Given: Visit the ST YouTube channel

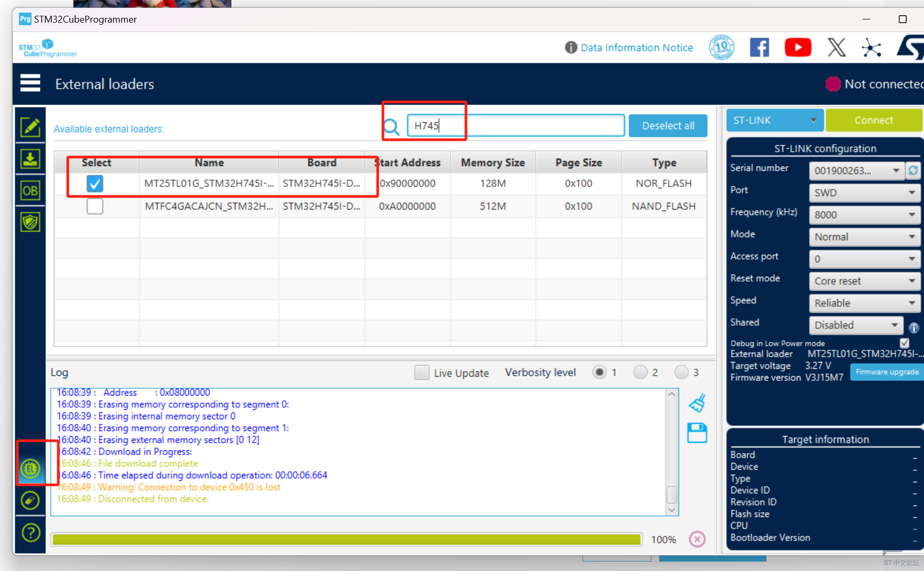Looking at the screenshot, I should 798,47.
